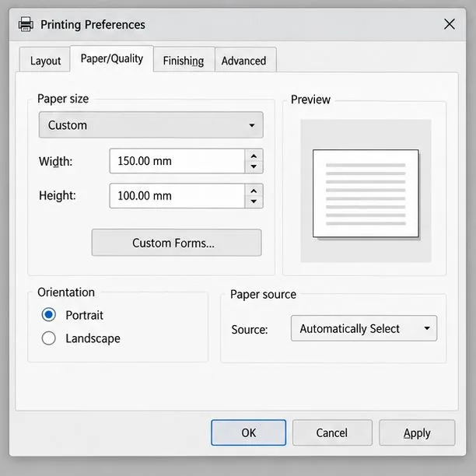This screenshot has width=476, height=476.
Task: Confirm settings with OK
Action: pos(249,432)
